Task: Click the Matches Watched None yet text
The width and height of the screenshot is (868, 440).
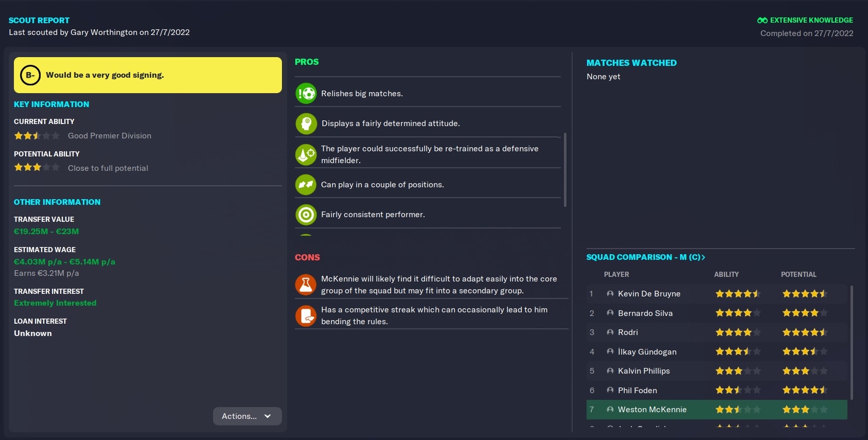Action: click(x=604, y=77)
